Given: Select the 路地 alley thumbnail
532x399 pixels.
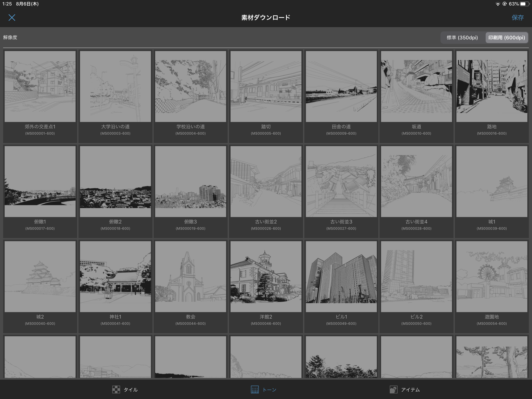Looking at the screenshot, I should 492,86.
